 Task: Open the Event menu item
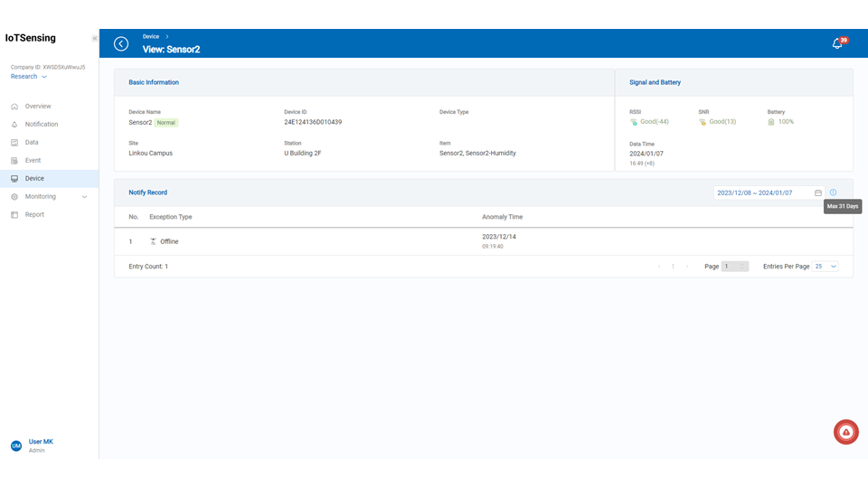tap(33, 161)
